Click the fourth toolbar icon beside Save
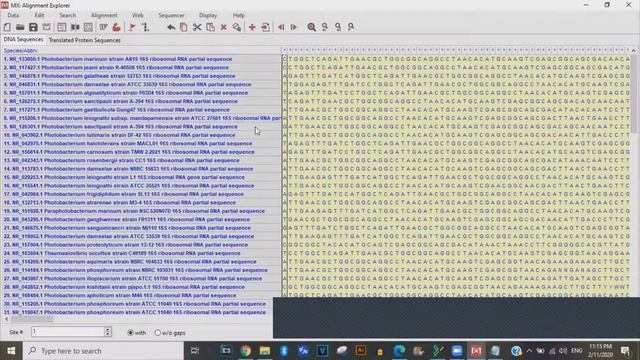Viewport: 640px width, 360px height. [x=47, y=27]
